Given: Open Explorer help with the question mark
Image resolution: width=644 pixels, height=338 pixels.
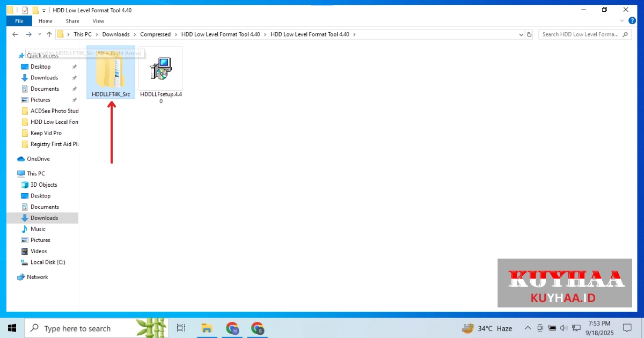Looking at the screenshot, I should [x=632, y=21].
